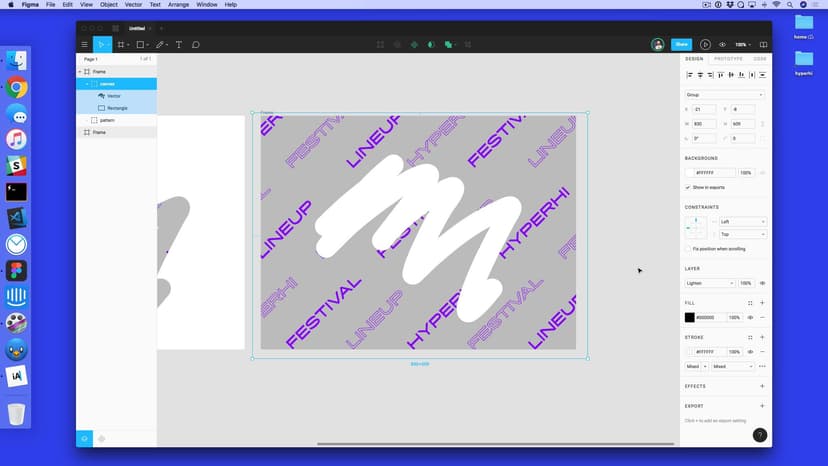This screenshot has width=828, height=466.
Task: Open the Left horizontal constraint dropdown
Action: 742,222
